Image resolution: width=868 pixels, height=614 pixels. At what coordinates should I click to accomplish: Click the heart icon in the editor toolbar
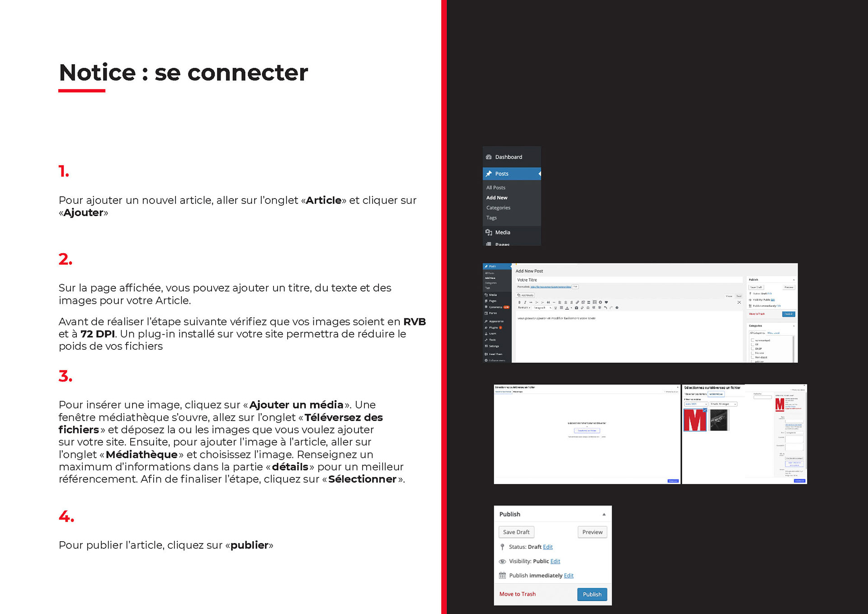coord(606,302)
